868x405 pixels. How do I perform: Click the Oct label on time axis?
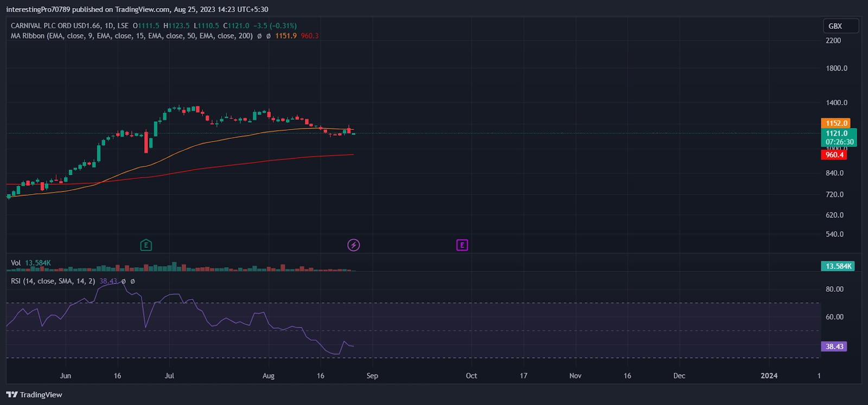click(471, 376)
